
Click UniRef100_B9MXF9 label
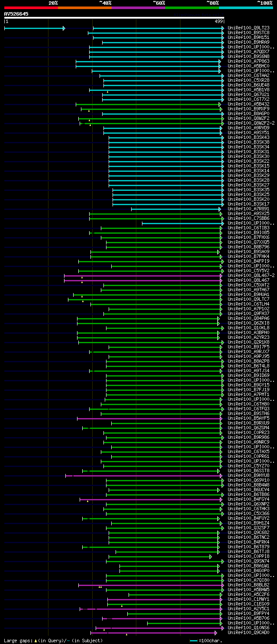(248, 109)
